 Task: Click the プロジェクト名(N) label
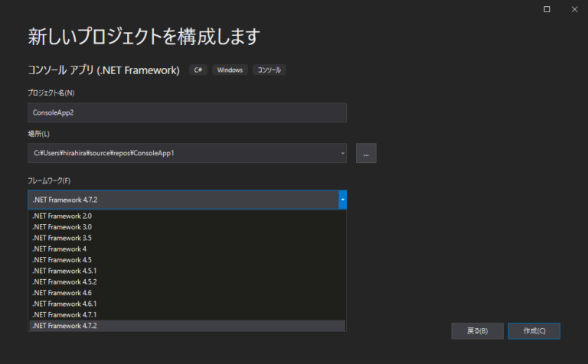pyautogui.click(x=51, y=93)
